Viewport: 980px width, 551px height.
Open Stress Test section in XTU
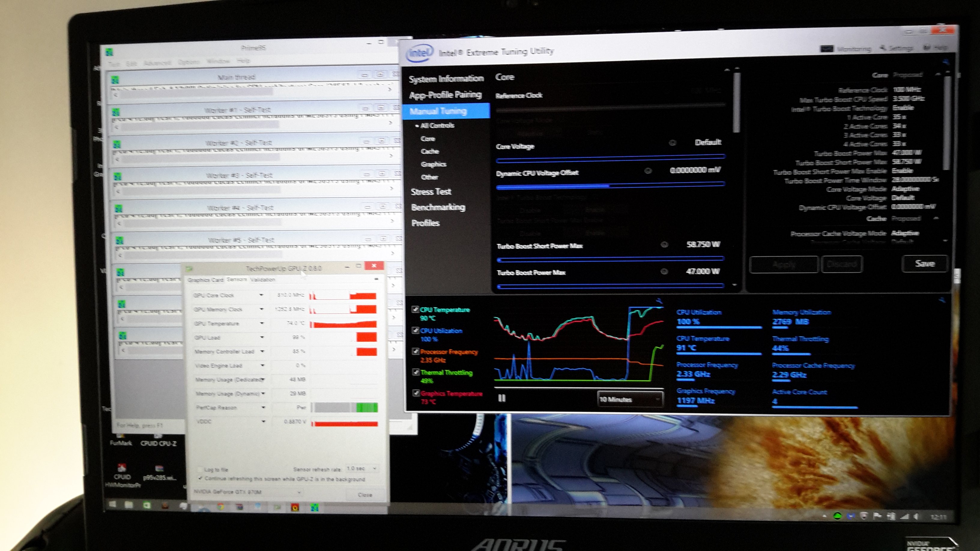(x=431, y=192)
